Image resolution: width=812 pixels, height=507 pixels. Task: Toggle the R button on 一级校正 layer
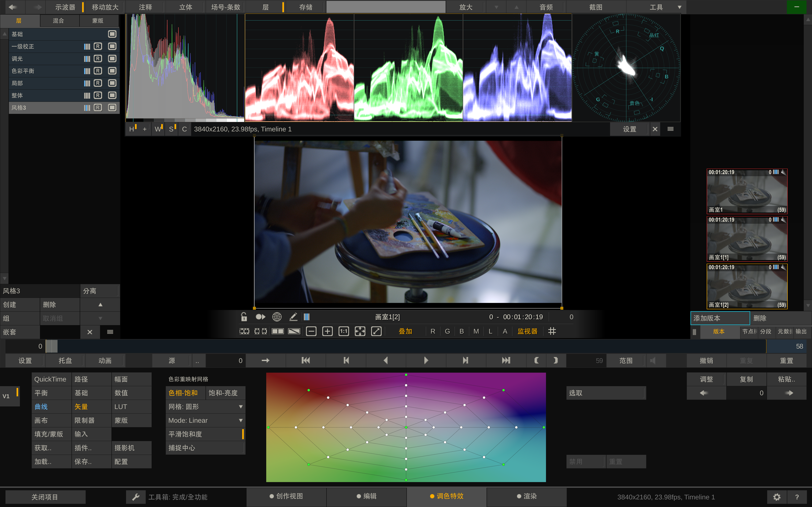click(x=98, y=46)
